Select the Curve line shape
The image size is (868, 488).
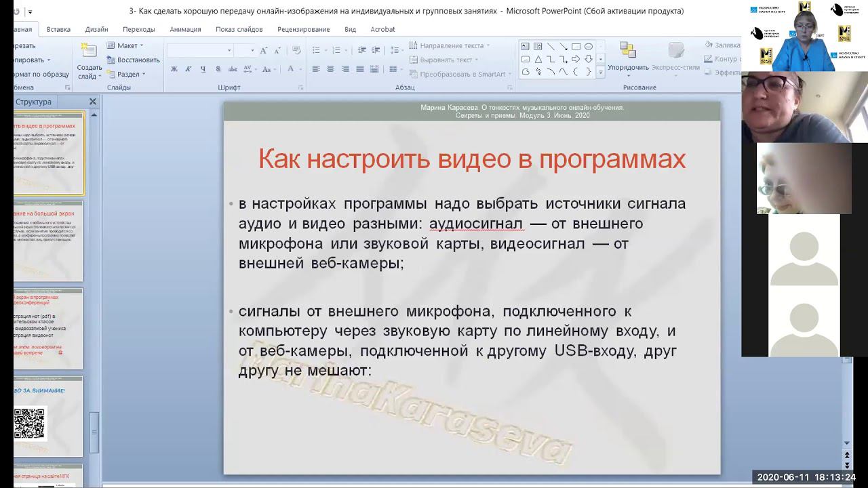(563, 71)
